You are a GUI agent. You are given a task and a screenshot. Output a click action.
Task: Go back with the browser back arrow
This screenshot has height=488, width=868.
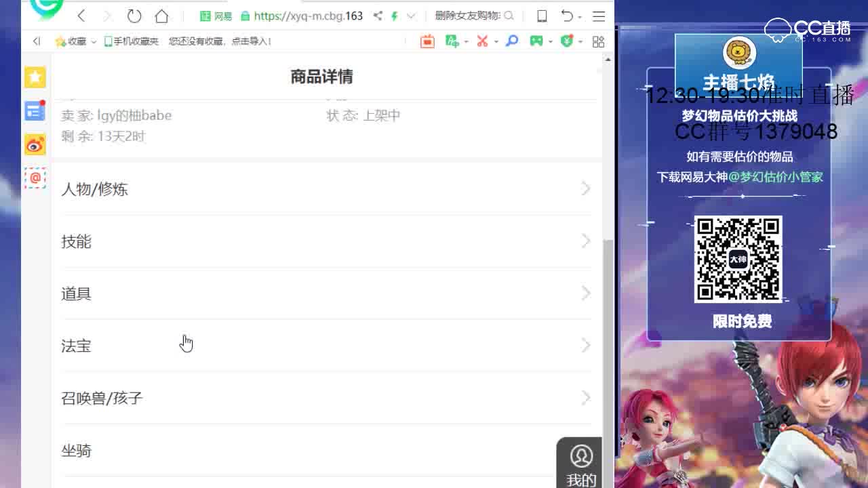[81, 16]
